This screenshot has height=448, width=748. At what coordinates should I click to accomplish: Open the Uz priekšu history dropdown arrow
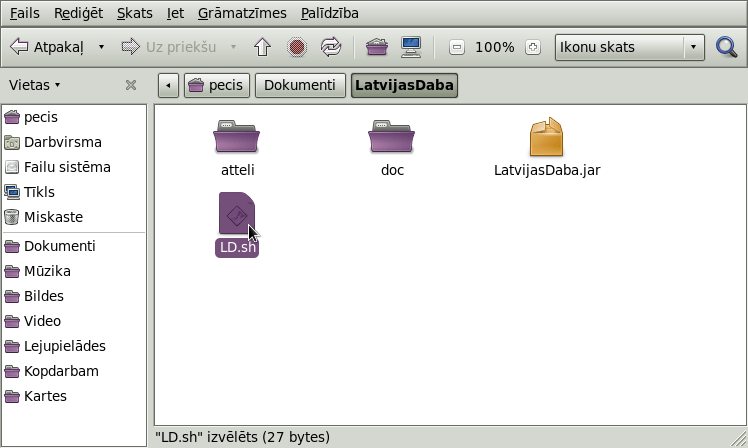click(233, 47)
